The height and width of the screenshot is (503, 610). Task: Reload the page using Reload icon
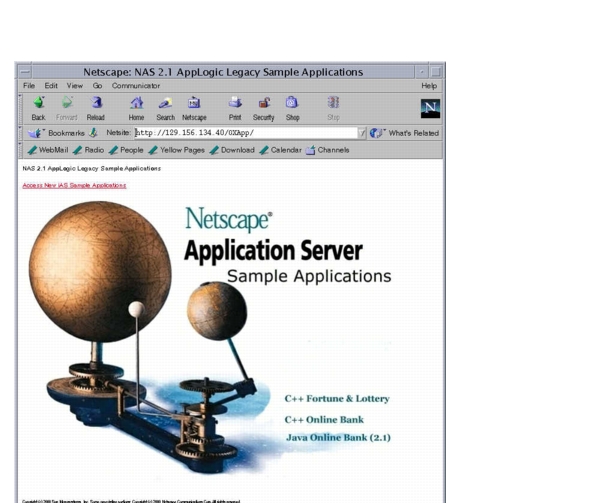pos(96,103)
